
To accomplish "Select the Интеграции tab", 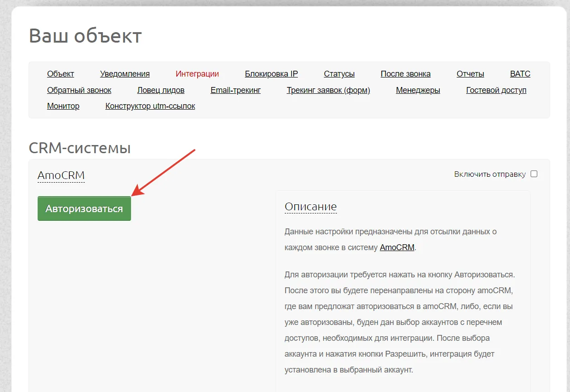I will click(x=197, y=74).
